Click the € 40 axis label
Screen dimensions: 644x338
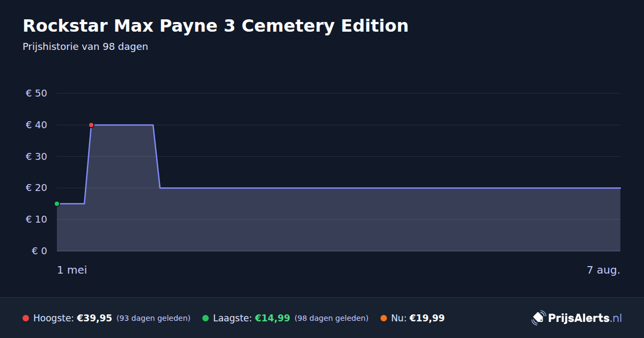36,125
